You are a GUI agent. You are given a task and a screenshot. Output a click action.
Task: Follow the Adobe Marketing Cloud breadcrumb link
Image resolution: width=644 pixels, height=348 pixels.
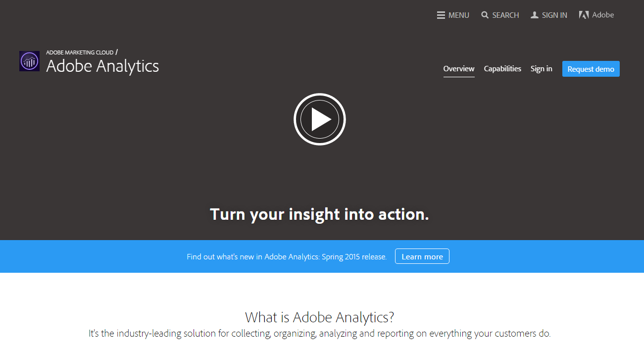(80, 52)
